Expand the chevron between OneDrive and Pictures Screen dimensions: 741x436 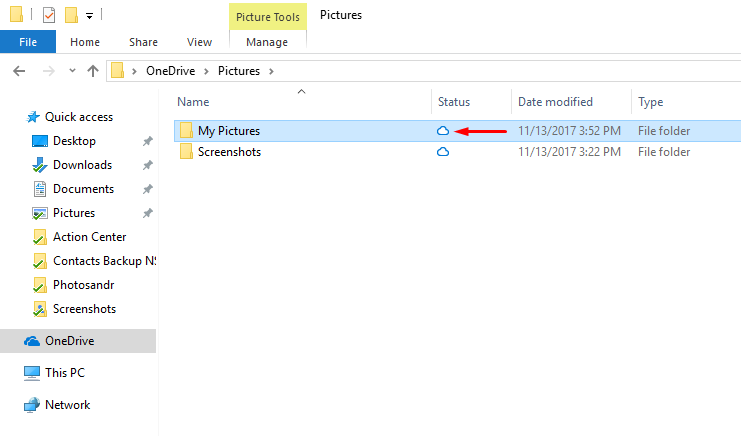[x=207, y=71]
